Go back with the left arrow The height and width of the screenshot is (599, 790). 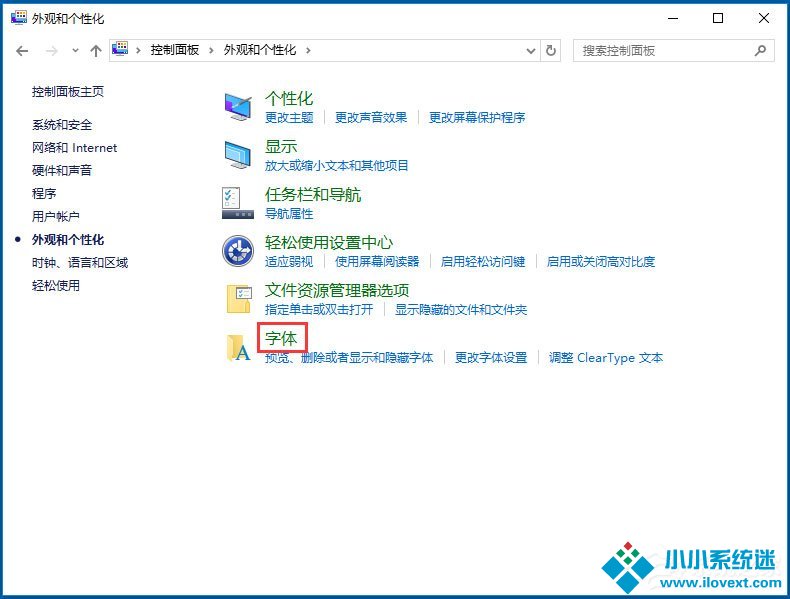(22, 51)
